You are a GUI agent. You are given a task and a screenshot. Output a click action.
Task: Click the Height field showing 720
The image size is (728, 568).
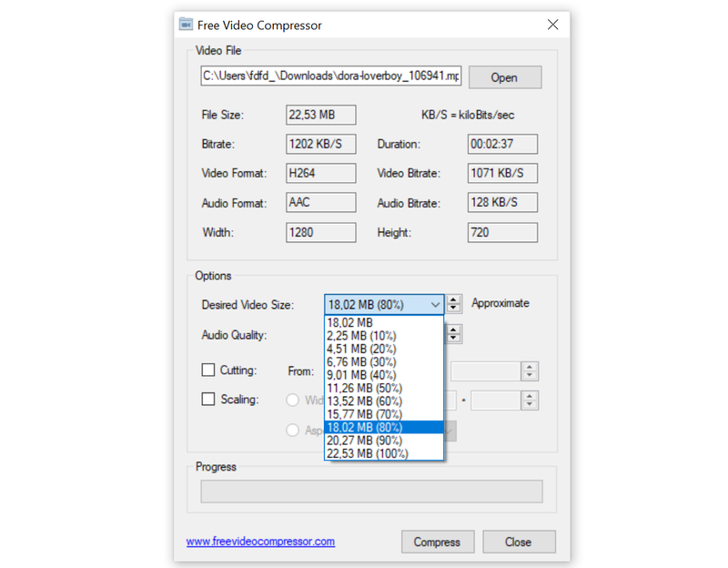click(x=502, y=232)
